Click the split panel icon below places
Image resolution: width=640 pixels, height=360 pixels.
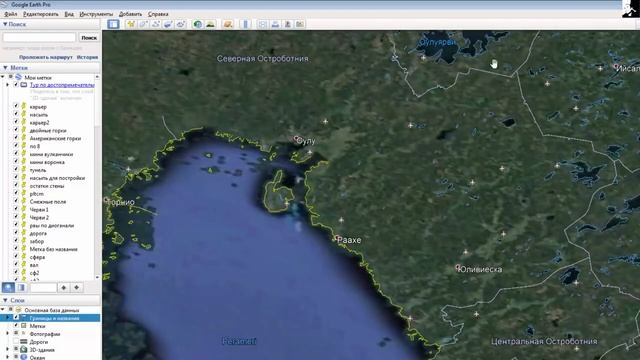[21, 287]
